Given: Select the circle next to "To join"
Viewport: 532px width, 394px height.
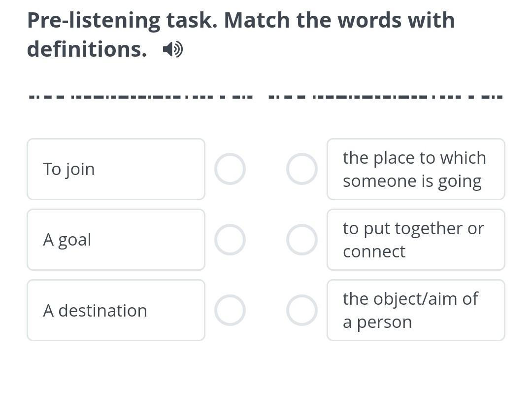Looking at the screenshot, I should pyautogui.click(x=230, y=169).
